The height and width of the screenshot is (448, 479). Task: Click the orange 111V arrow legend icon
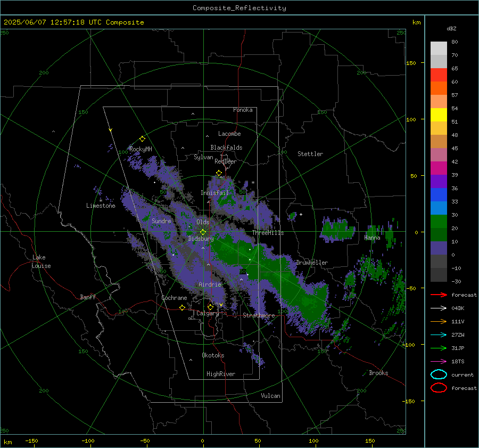coord(439,321)
